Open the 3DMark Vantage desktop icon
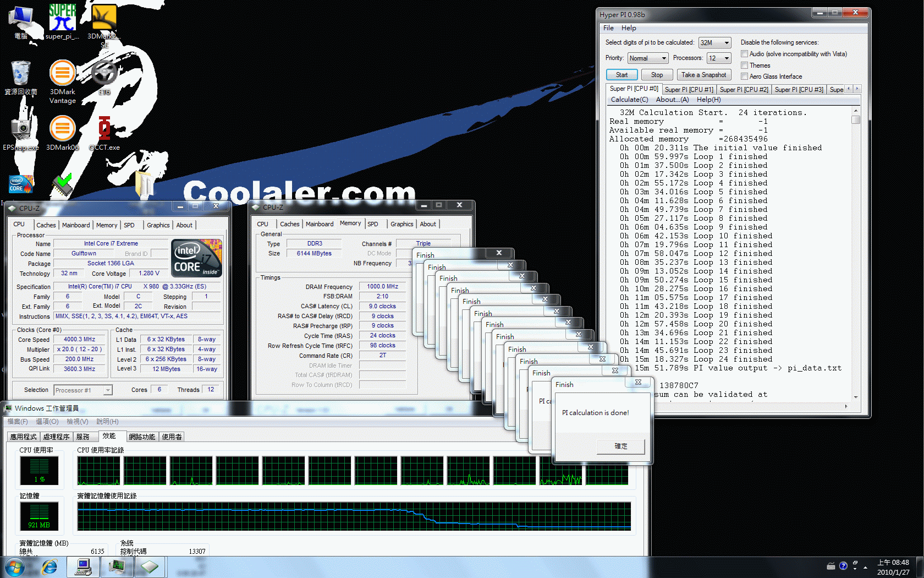The image size is (924, 578). pyautogui.click(x=63, y=81)
